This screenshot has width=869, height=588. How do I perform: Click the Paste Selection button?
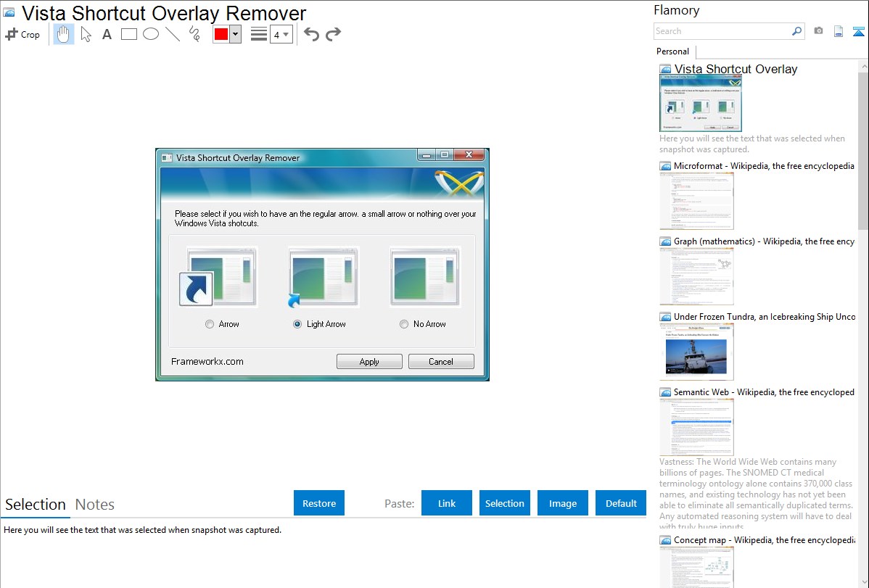[505, 503]
